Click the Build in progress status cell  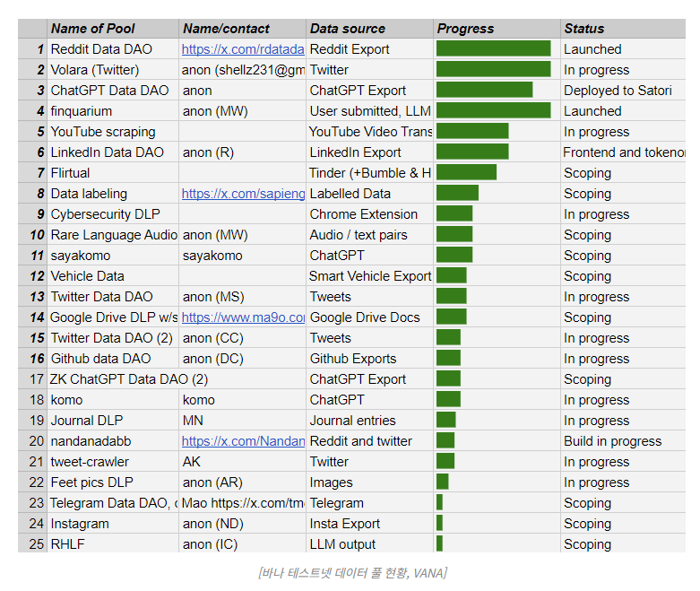(x=612, y=441)
